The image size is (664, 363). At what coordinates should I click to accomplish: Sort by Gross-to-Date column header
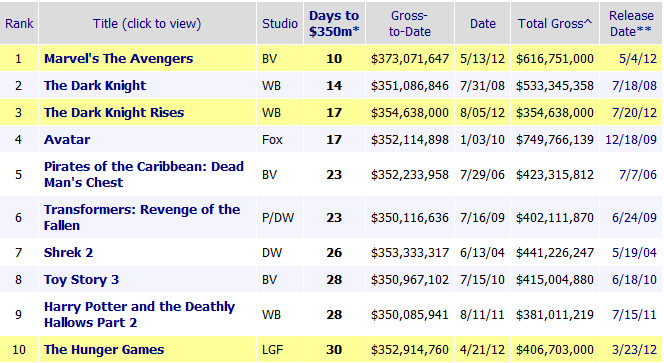(x=409, y=24)
